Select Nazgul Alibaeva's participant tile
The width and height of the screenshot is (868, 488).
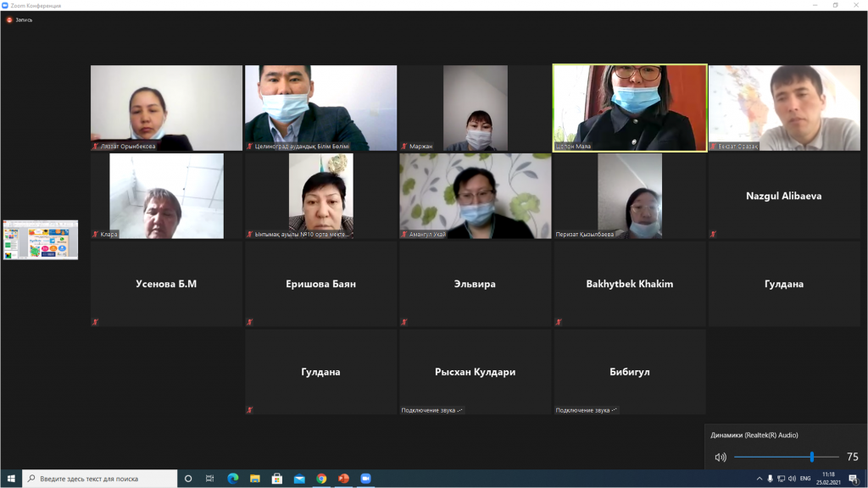783,196
